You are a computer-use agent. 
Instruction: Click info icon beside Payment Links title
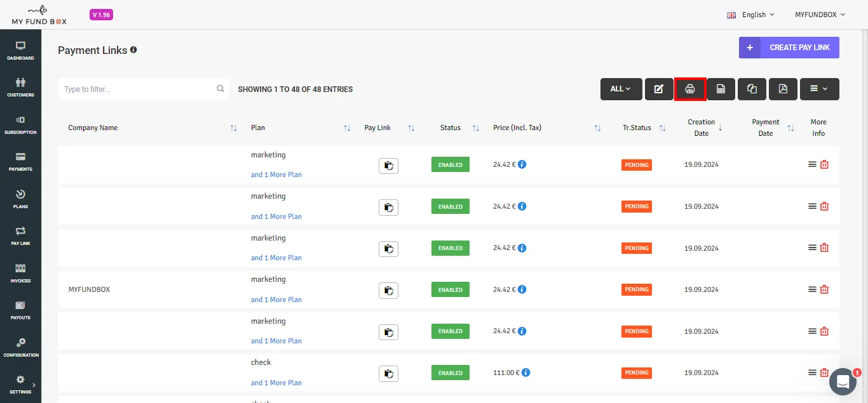click(x=133, y=50)
